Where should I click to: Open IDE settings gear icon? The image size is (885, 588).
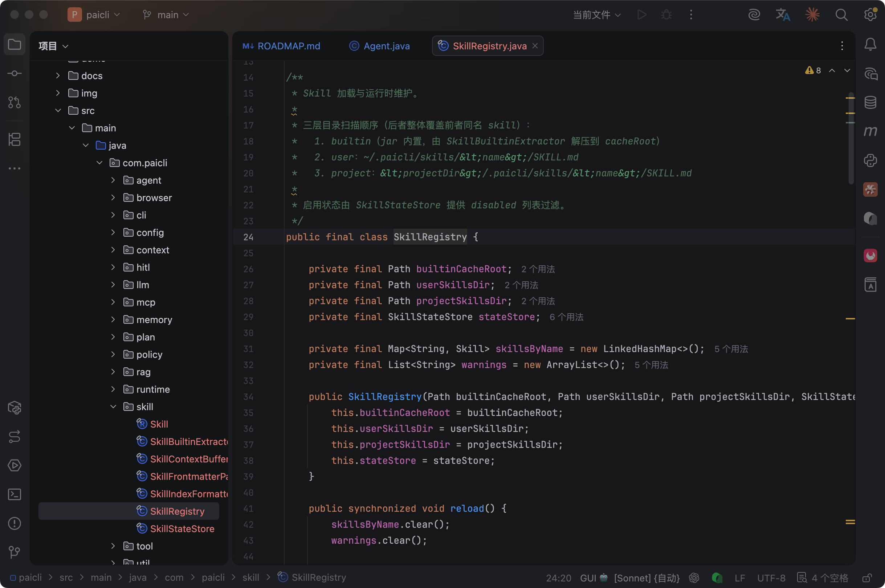[x=870, y=15]
